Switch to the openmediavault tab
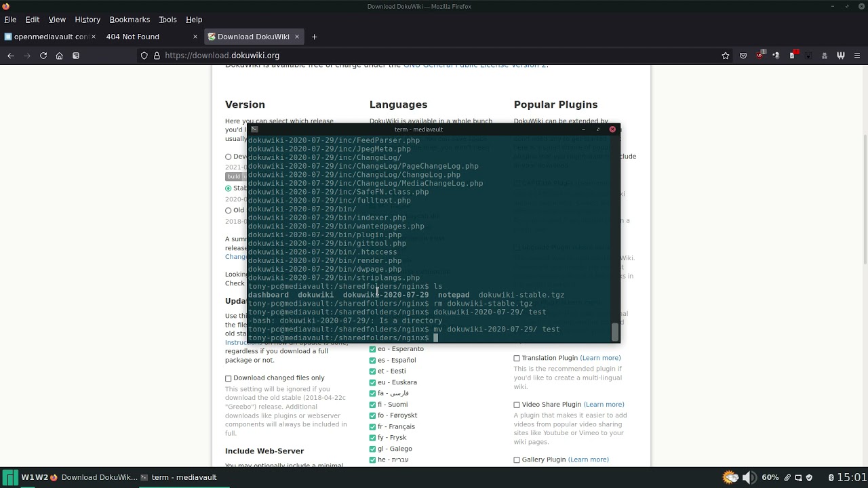 [x=51, y=37]
